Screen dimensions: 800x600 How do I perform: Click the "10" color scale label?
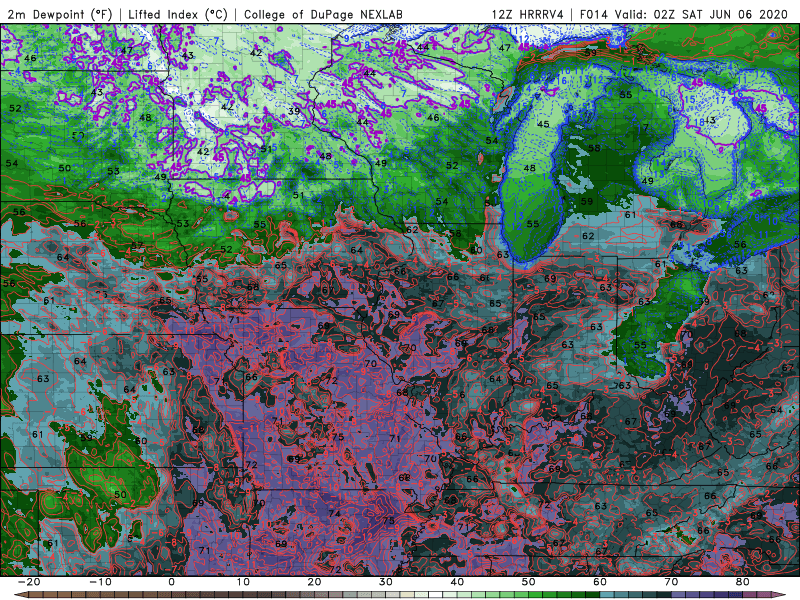[x=243, y=582]
